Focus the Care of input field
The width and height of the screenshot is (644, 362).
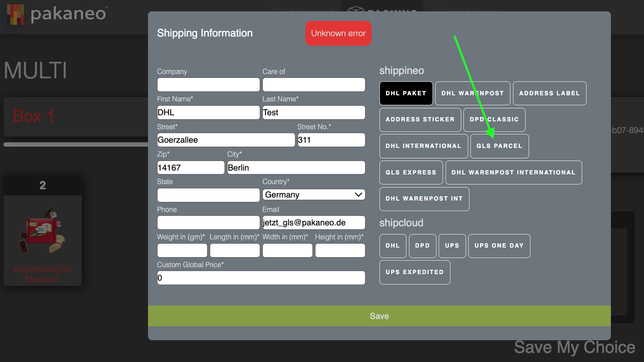coord(314,84)
